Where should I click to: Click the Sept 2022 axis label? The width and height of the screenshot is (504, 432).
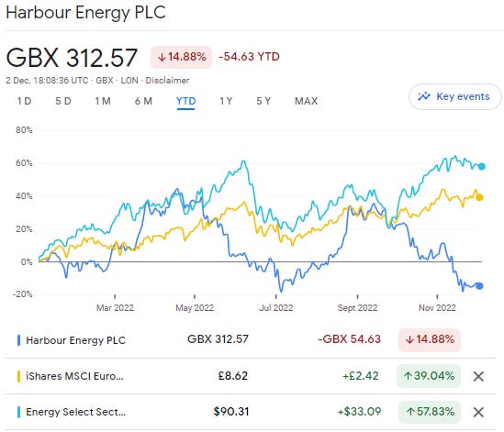(x=357, y=307)
